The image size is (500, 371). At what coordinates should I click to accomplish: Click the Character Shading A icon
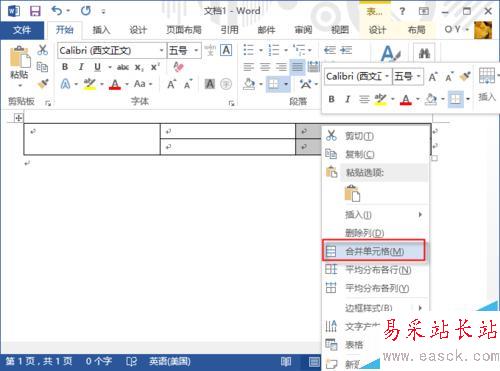(210, 84)
